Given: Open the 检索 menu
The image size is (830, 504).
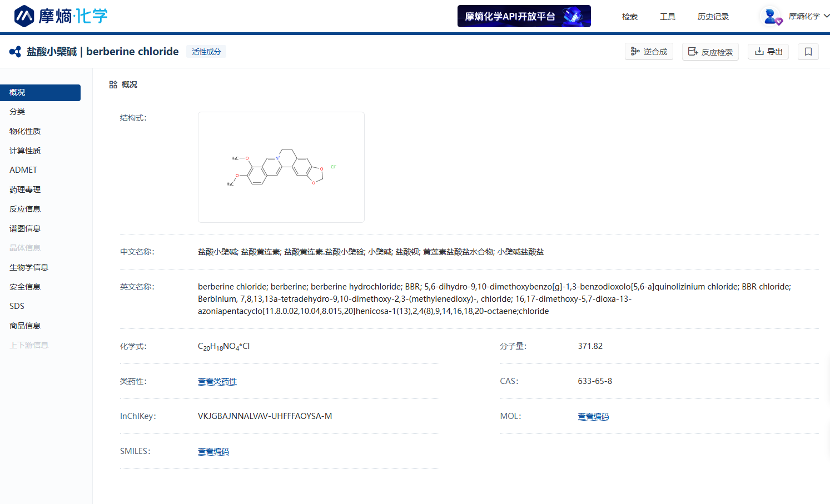Looking at the screenshot, I should tap(629, 17).
